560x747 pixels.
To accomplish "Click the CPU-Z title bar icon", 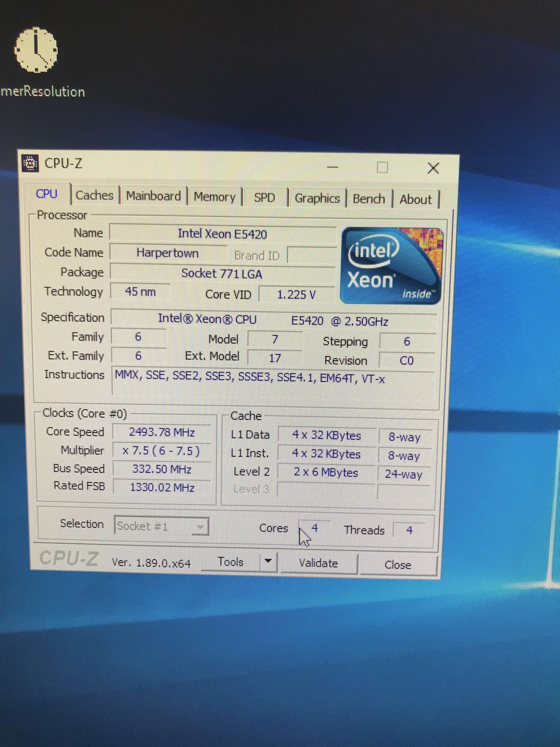I will click(30, 163).
